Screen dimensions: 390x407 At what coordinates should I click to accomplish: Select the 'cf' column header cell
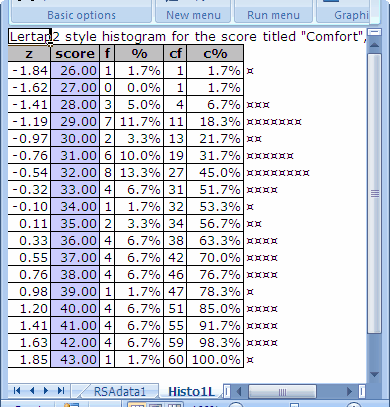click(x=175, y=53)
